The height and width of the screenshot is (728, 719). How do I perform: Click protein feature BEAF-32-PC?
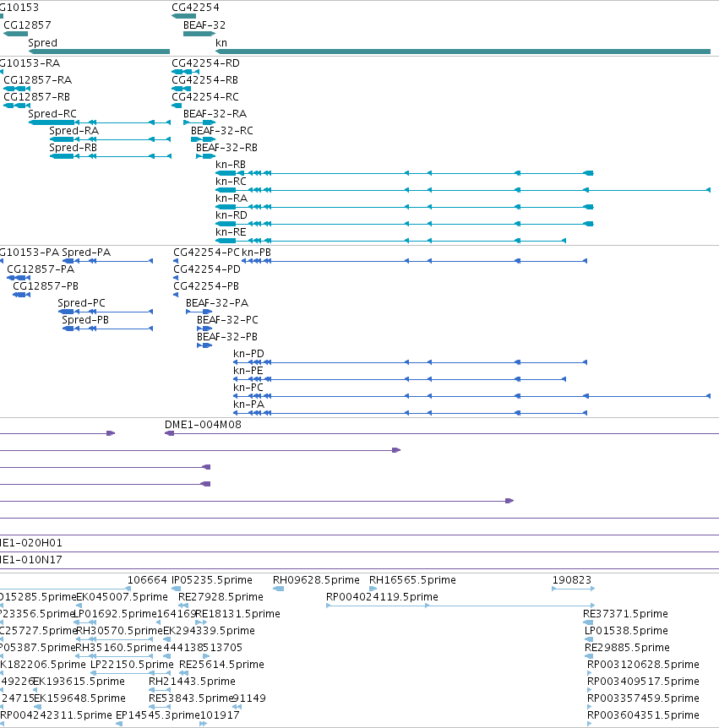[x=204, y=329]
